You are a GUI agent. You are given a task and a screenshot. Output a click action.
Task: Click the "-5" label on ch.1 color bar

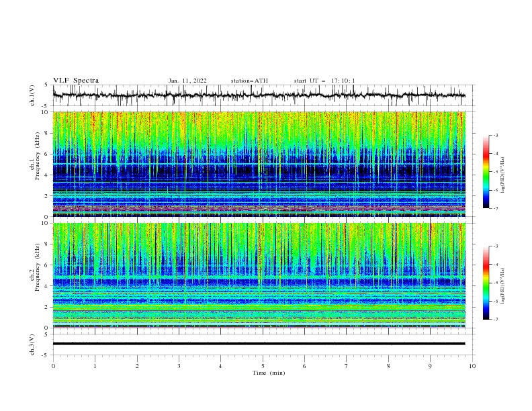[x=495, y=172]
